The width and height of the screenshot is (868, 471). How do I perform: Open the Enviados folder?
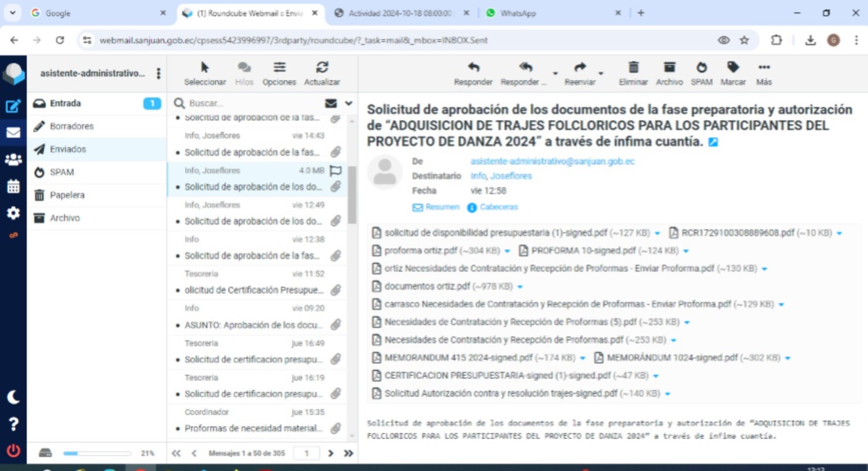pyautogui.click(x=68, y=149)
